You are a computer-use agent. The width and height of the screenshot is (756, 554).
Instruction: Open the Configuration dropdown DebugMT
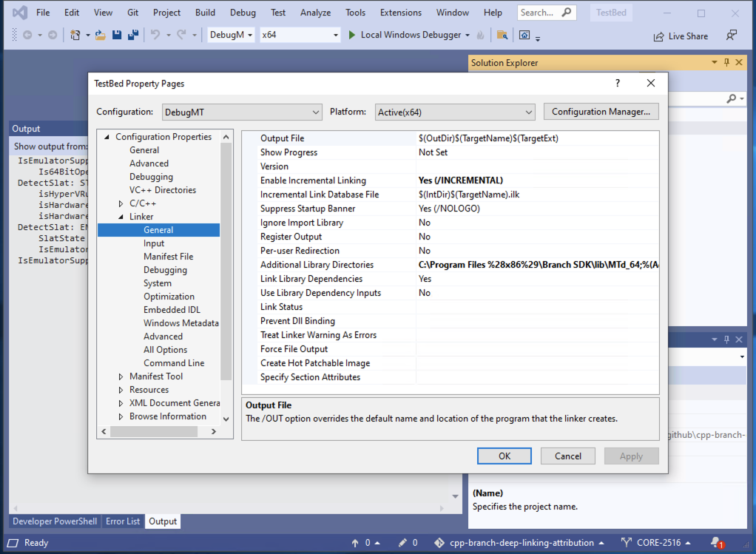tap(242, 112)
